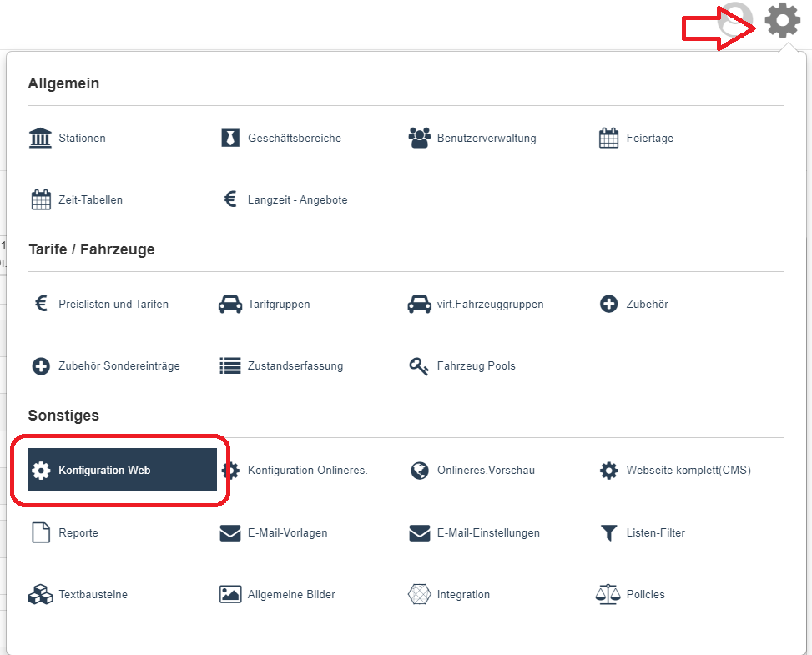Select the Tarifgruppen label
The image size is (812, 655).
[279, 304]
